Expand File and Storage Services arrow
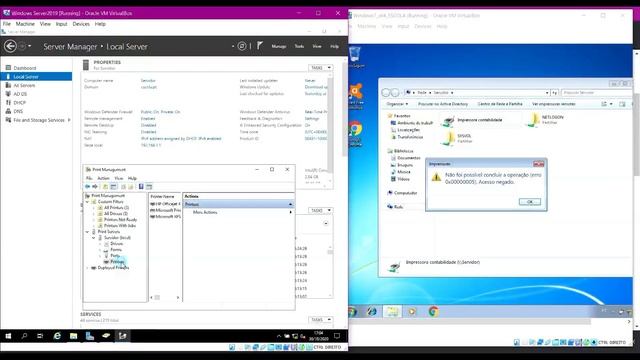Image resolution: width=640 pixels, height=360 pixels. tap(69, 120)
